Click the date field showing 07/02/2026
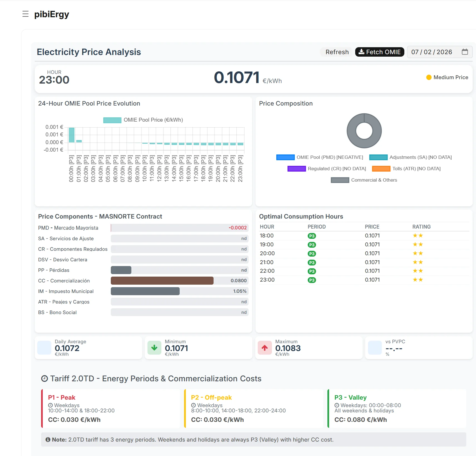 [x=431, y=52]
